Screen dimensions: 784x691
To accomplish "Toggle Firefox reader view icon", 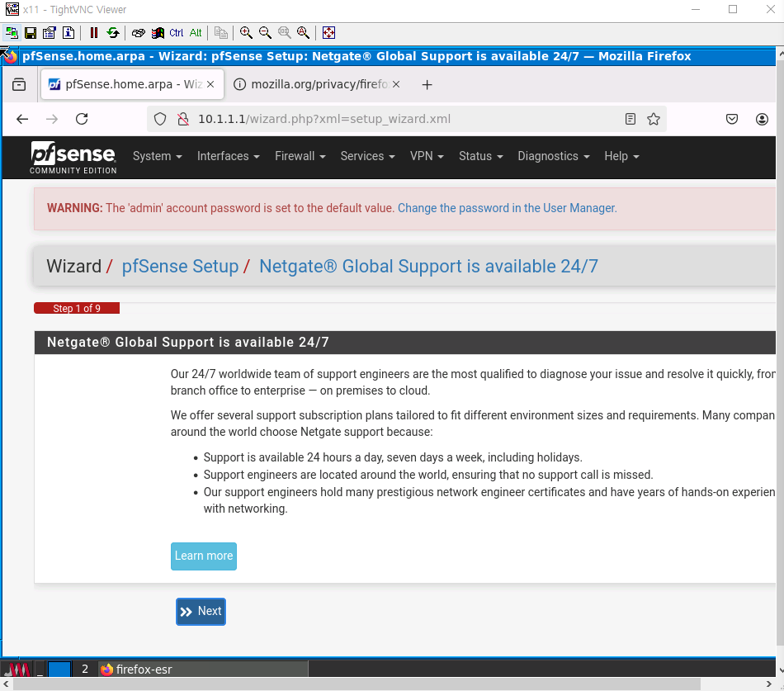I will coord(631,119).
